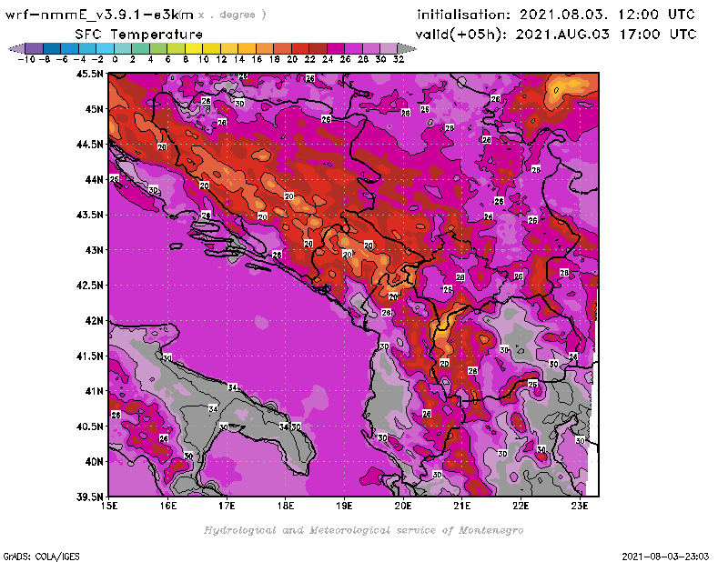Click the 17E longitude label
728x562 pixels.
(227, 506)
